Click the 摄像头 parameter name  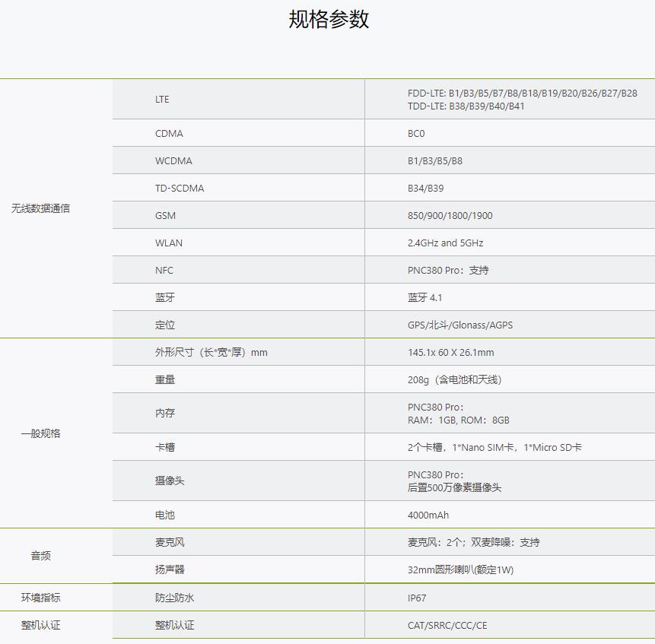tap(170, 481)
